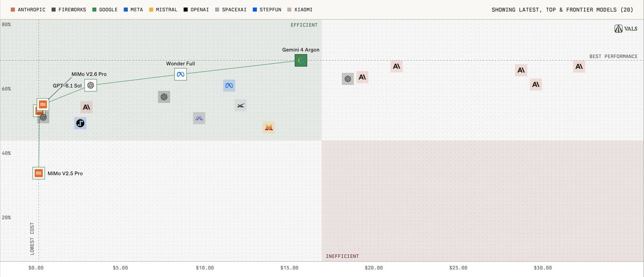Select the SpaceXAI model marker

[x=240, y=105]
